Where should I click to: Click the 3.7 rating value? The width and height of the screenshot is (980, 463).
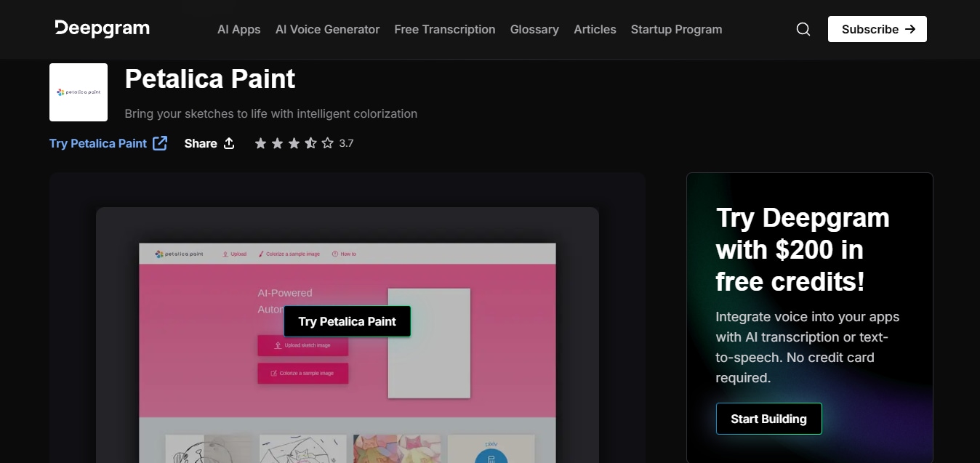[346, 143]
